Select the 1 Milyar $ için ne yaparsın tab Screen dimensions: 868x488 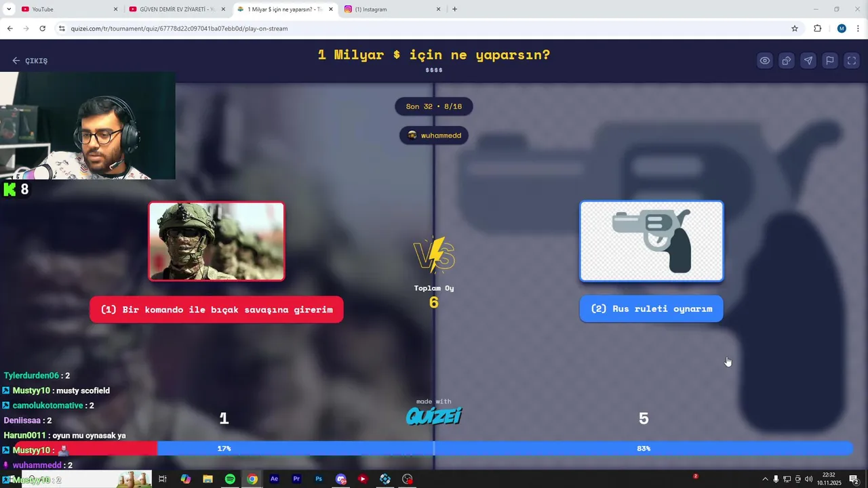click(285, 9)
